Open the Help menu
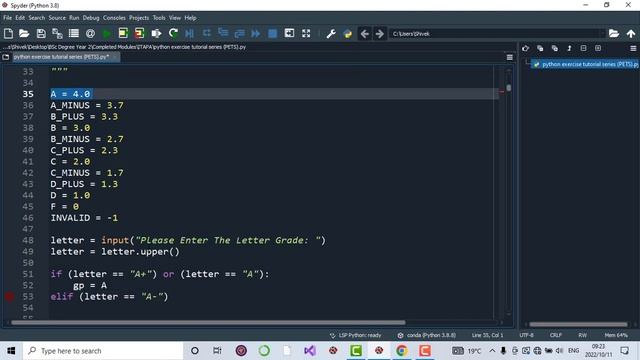Screen dimensions: 640x360 tap(190, 18)
